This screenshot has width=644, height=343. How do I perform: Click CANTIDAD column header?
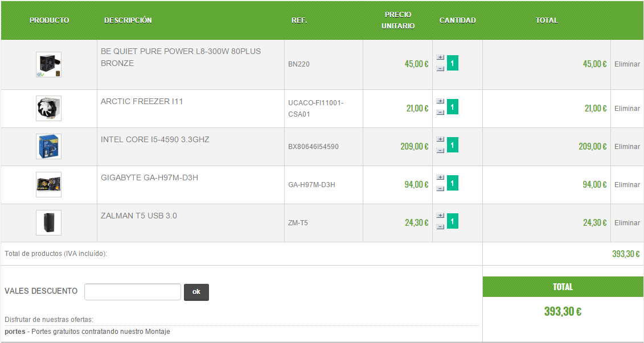point(458,20)
